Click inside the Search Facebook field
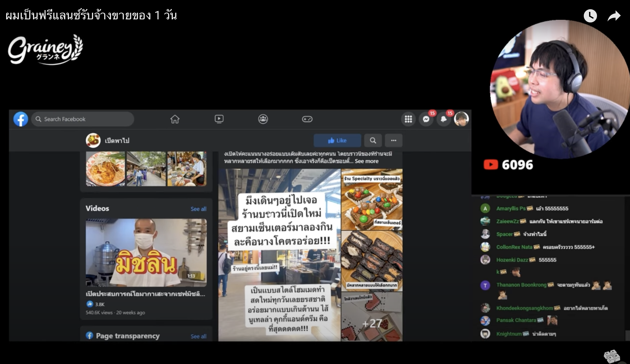 click(x=83, y=119)
